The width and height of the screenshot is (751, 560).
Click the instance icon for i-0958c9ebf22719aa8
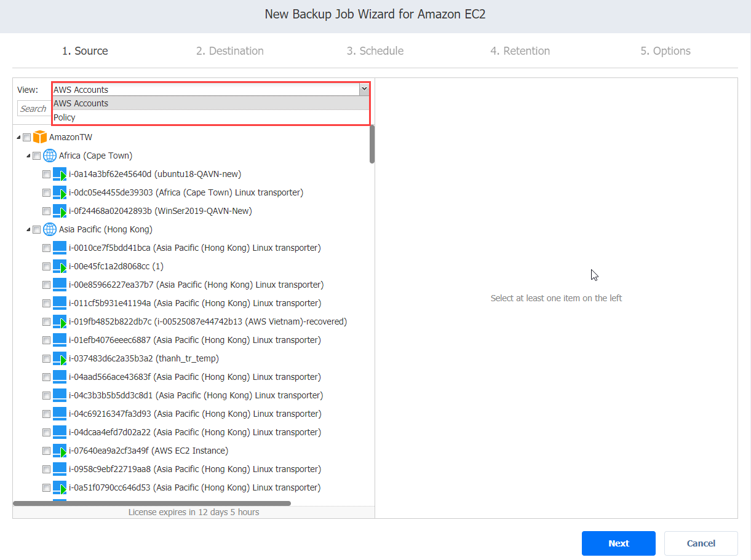tap(60, 469)
